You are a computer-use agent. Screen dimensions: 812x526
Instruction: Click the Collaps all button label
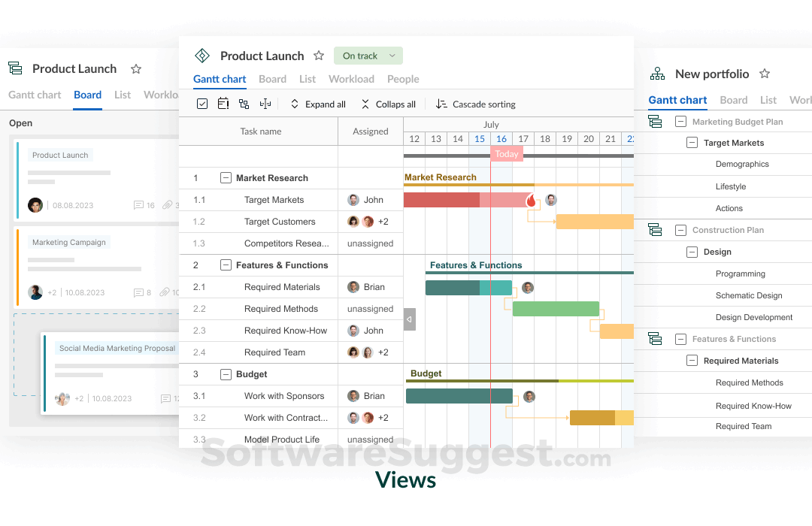[395, 104]
